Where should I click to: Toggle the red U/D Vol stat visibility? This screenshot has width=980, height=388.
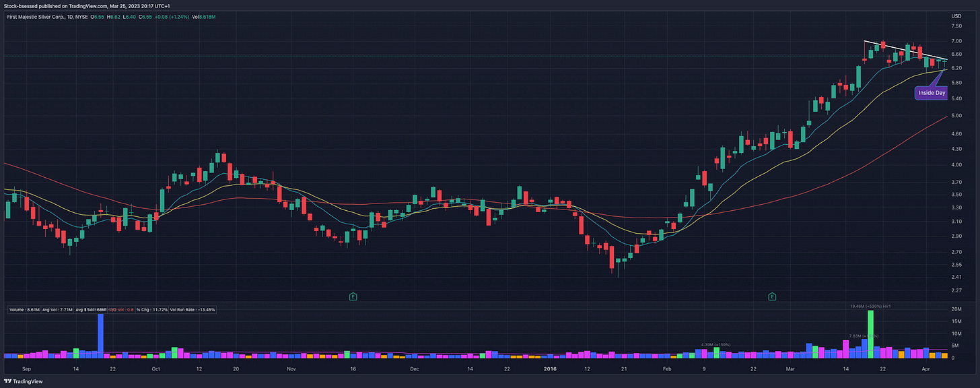121,309
